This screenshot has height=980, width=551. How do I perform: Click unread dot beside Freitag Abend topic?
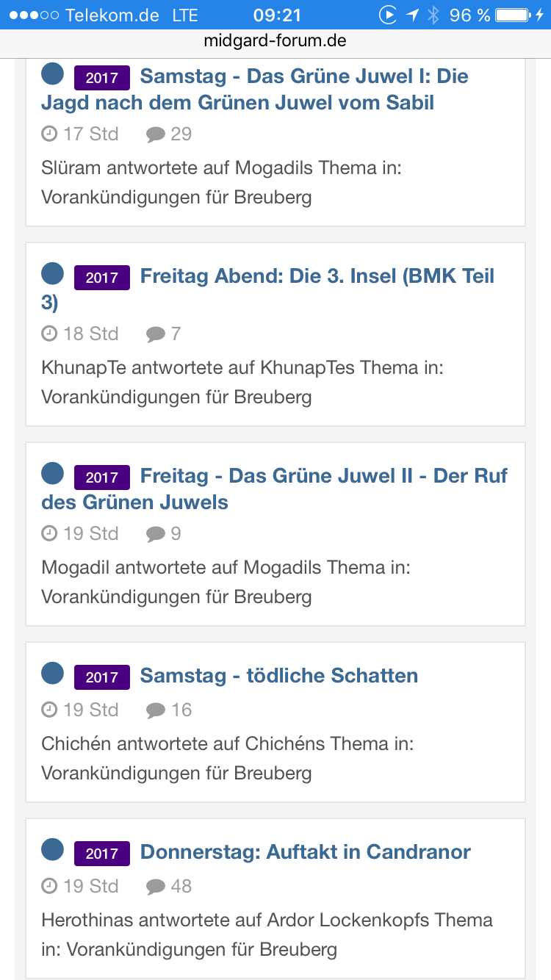[x=53, y=274]
